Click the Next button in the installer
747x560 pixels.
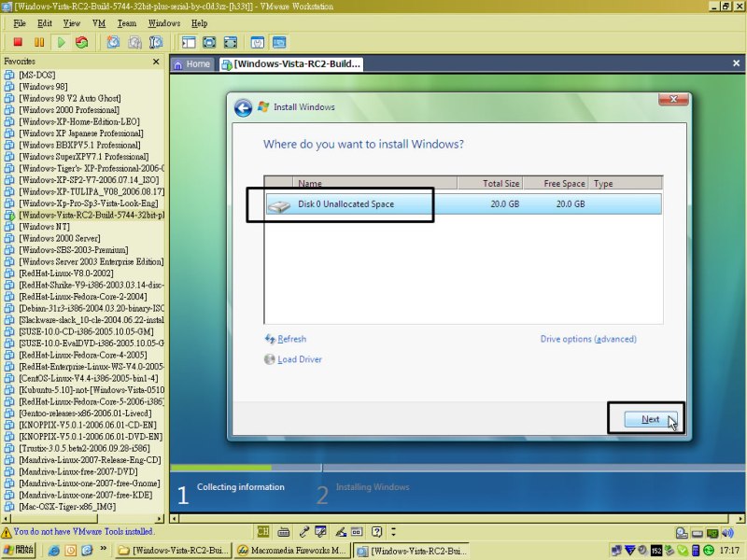[650, 419]
